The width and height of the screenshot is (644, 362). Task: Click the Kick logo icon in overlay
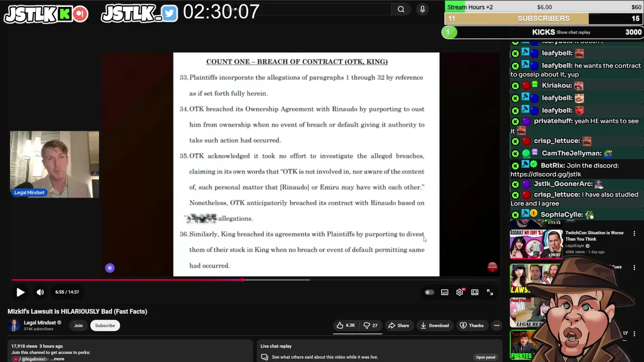(64, 14)
